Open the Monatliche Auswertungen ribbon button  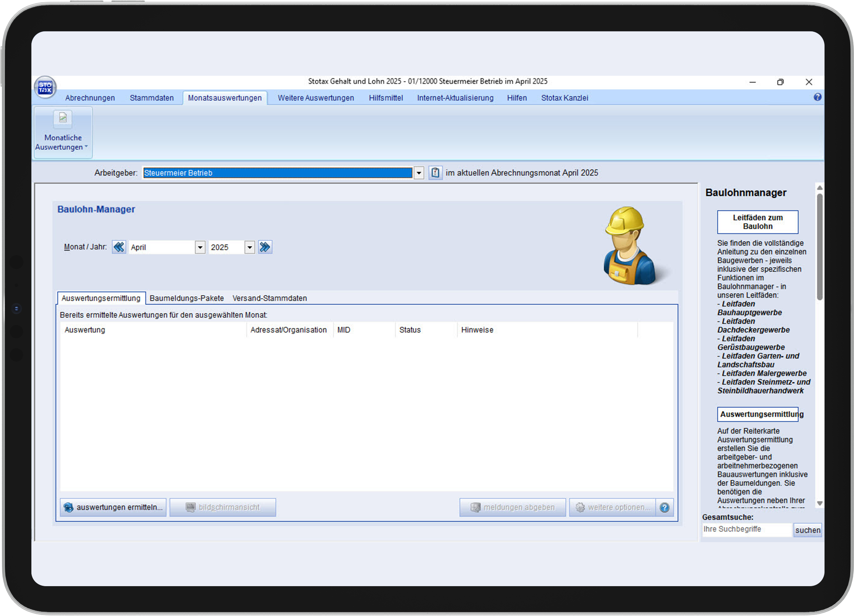click(x=63, y=132)
